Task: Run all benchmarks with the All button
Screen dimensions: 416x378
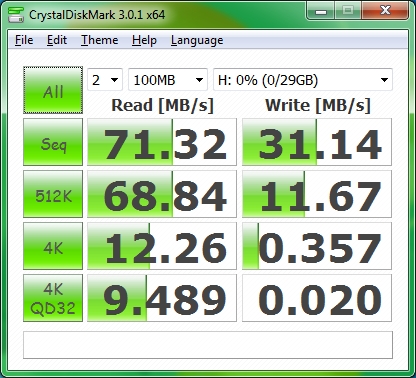Action: [53, 90]
